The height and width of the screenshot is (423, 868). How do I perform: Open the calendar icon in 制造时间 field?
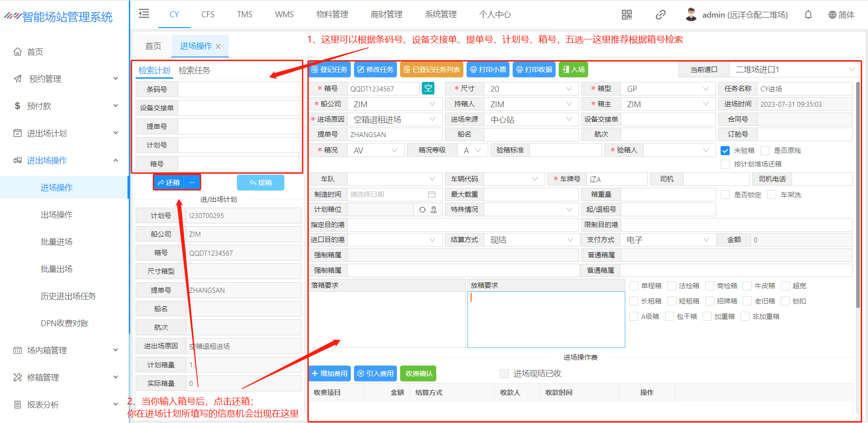pyautogui.click(x=432, y=195)
